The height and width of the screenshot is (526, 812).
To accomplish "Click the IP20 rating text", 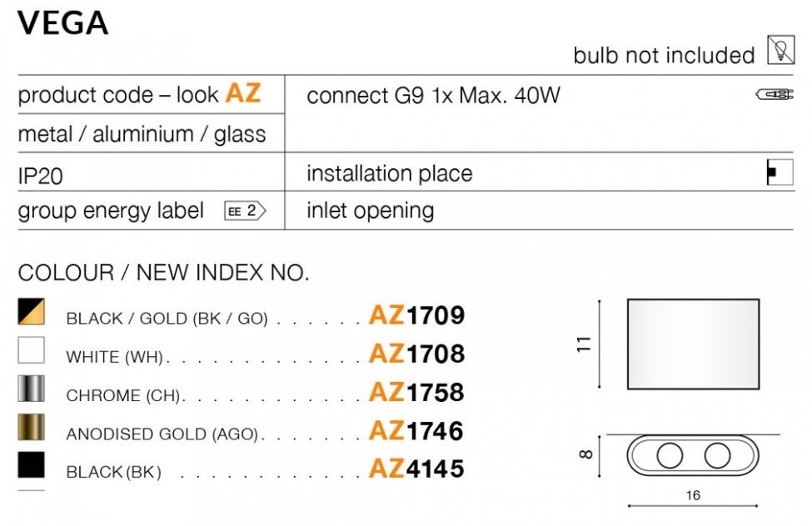I will 41,176.
